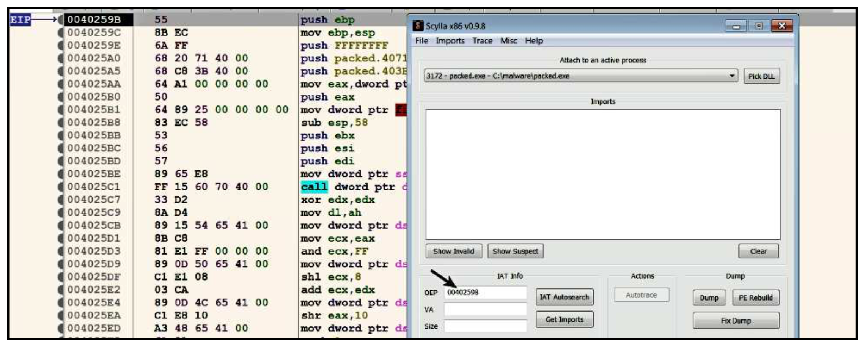Select address 0040259E row
Viewport: 868px width, 343px height.
[94, 45]
